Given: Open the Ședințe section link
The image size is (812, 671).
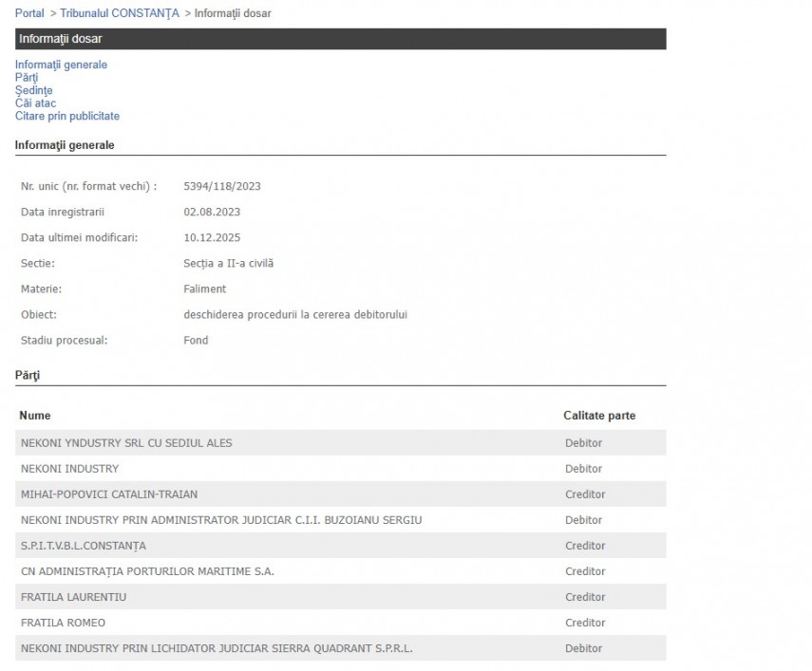Looking at the screenshot, I should click(x=33, y=90).
